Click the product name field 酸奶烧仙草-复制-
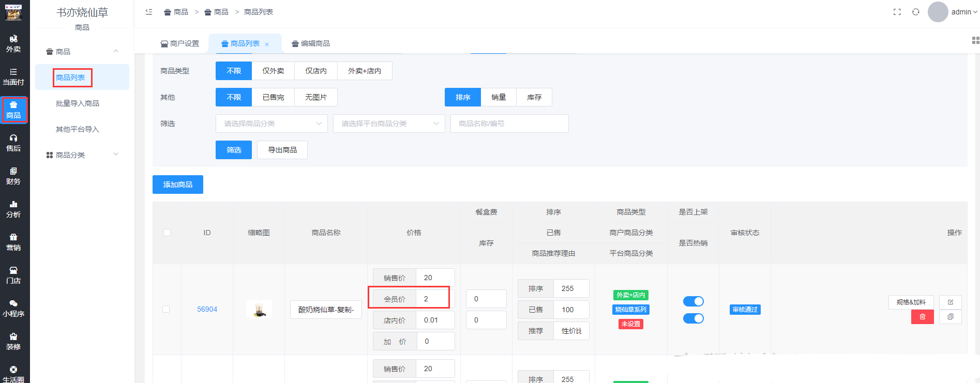980x383 pixels. point(326,310)
